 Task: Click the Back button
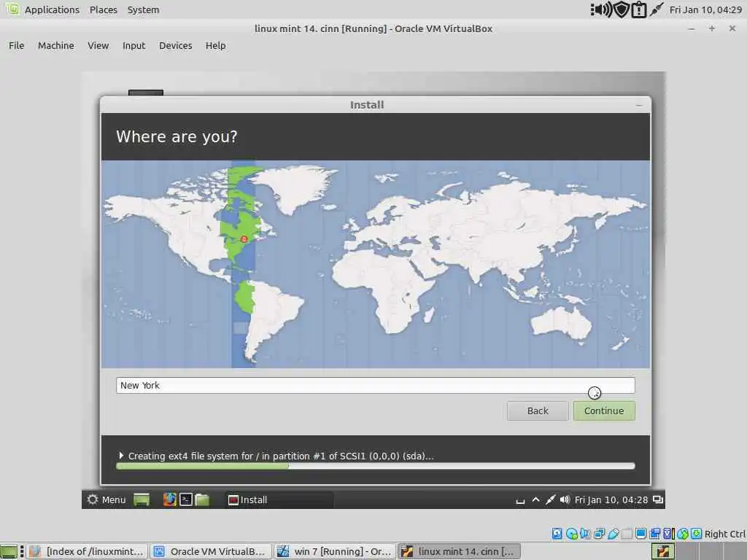pos(538,411)
